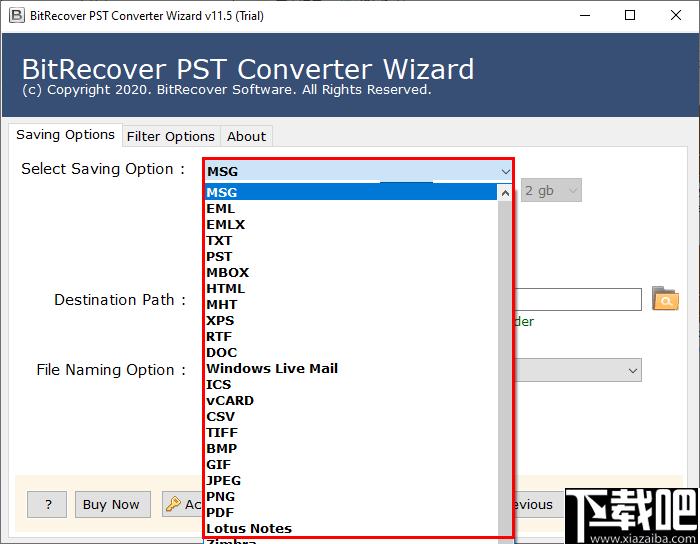This screenshot has width=700, height=544.
Task: Choose XPS from the dropdown list
Action: 351,320
